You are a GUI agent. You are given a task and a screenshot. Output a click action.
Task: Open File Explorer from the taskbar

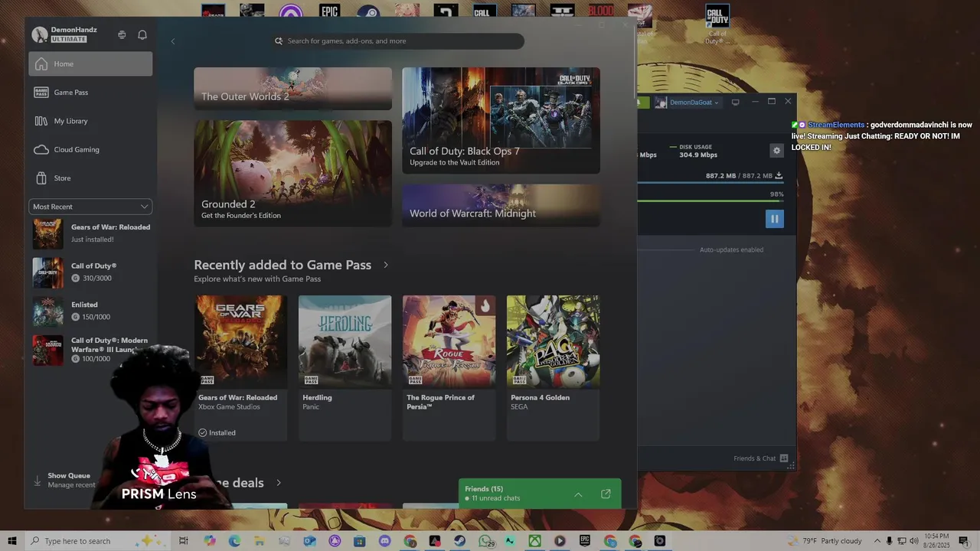coord(260,541)
